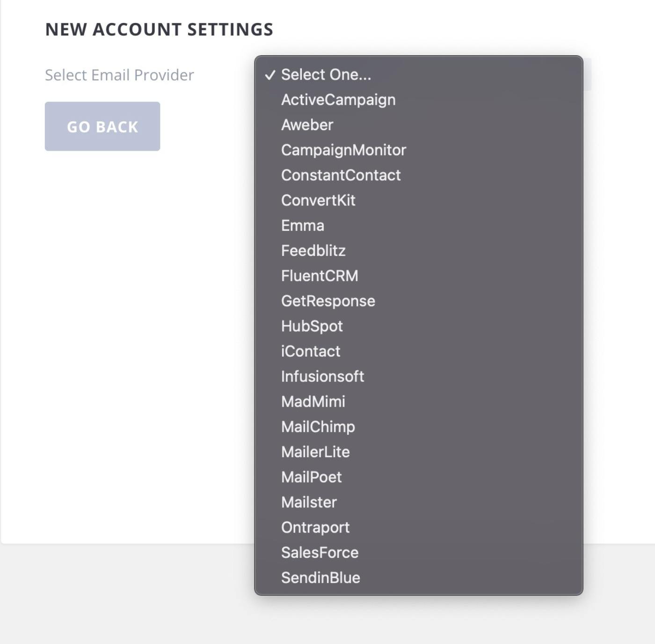The height and width of the screenshot is (644, 655).
Task: Choose ConvertKit from the list
Action: tap(419, 200)
